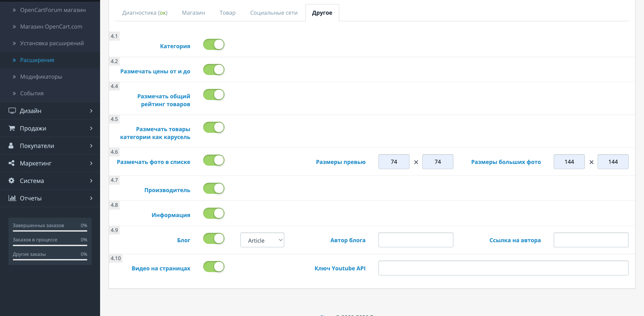The height and width of the screenshot is (316, 644).
Task: Click the large photo width field 144
Action: (569, 162)
